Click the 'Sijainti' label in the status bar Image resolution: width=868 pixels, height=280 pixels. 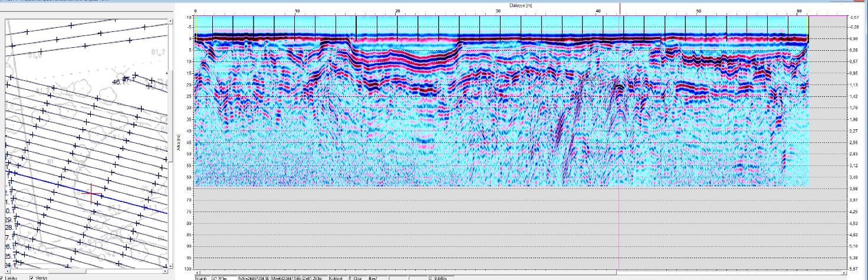point(202,278)
